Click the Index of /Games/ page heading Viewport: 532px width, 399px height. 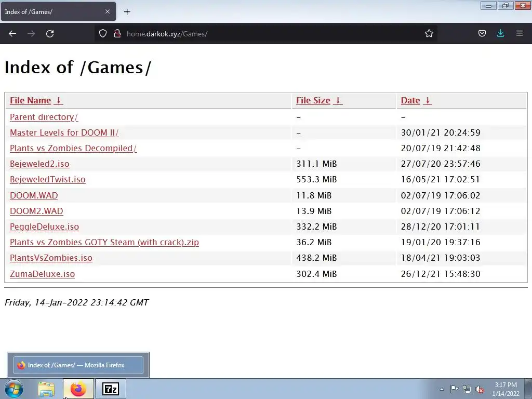pos(78,67)
